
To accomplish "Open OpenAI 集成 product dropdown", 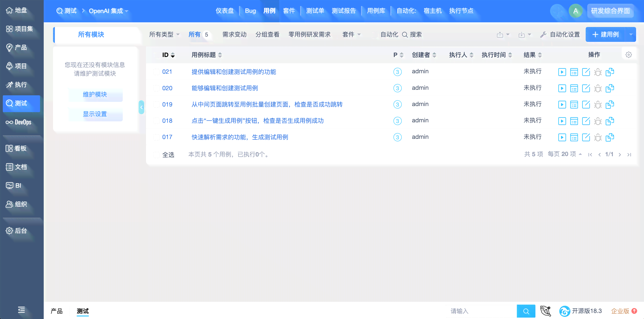I will [x=109, y=11].
